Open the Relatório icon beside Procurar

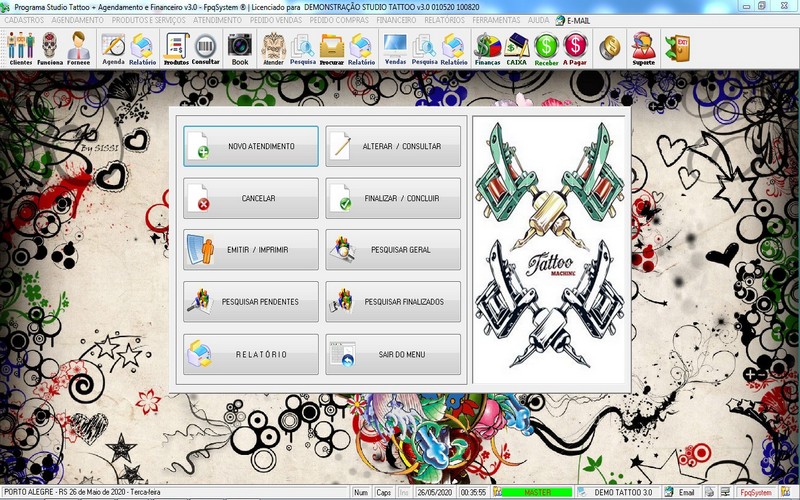[361, 48]
